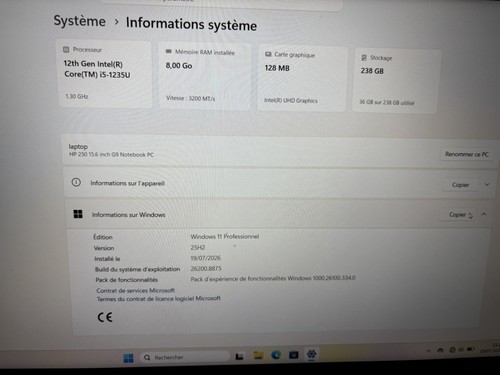Screen dimensions: 500x375
Task: Click the Informations système heading
Action: pos(191,24)
